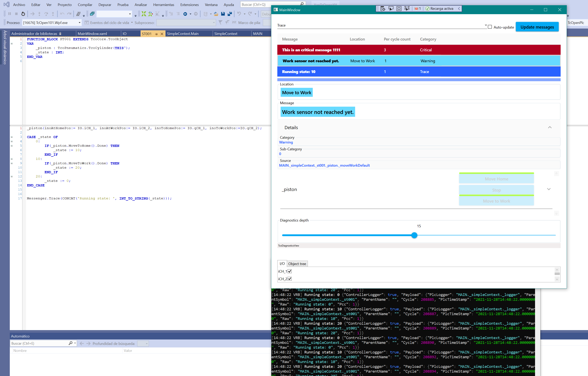
Task: Click the Save All icon
Action: [x=230, y=14]
